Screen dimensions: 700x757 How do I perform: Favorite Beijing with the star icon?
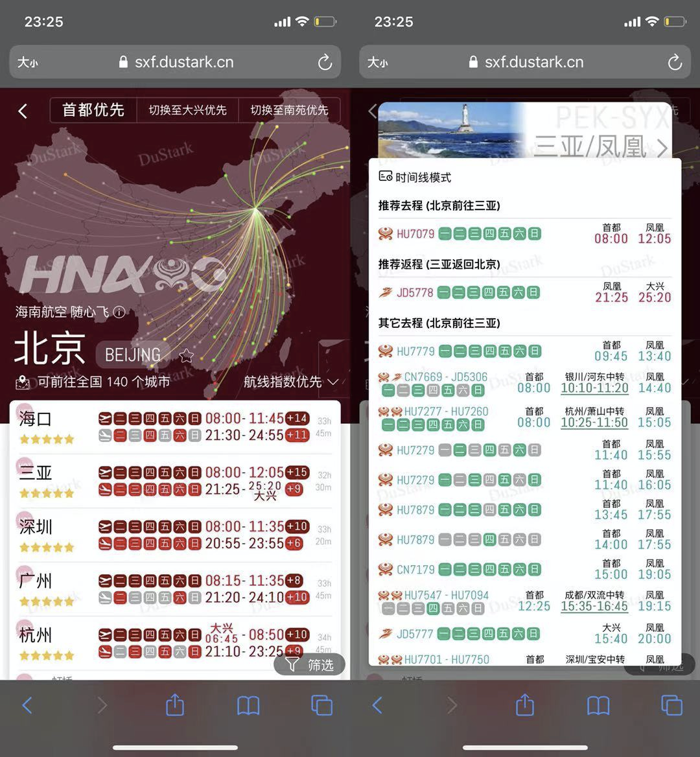point(187,356)
